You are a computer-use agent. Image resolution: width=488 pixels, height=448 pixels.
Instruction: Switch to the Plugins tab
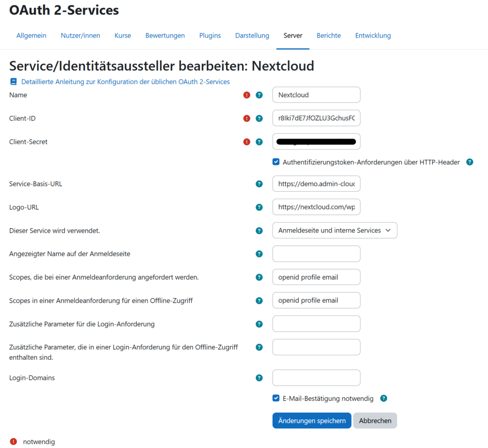click(x=210, y=35)
